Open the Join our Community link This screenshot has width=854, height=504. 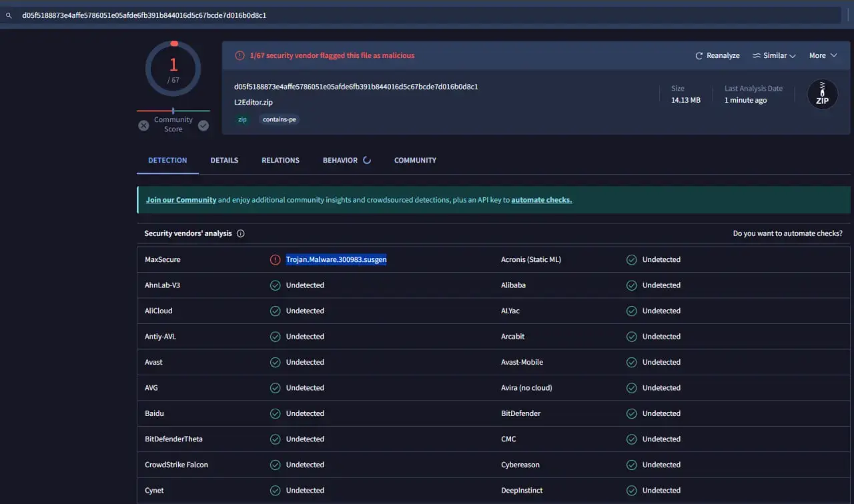coord(181,200)
